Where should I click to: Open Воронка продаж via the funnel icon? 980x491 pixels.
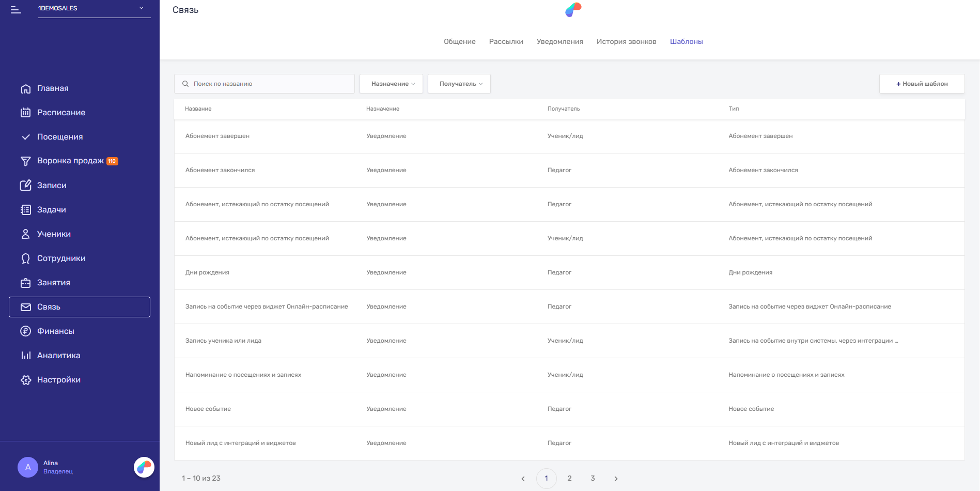[25, 161]
